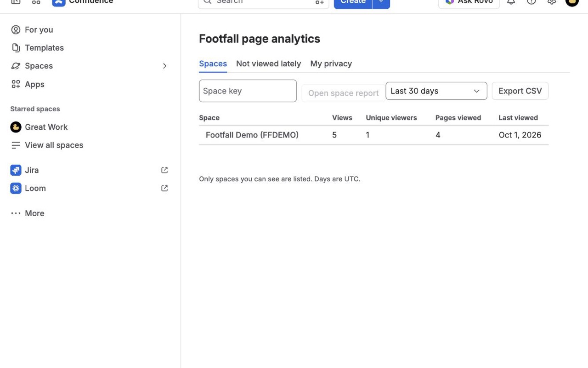
Task: Click the Pages viewed value 4
Action: (x=438, y=135)
